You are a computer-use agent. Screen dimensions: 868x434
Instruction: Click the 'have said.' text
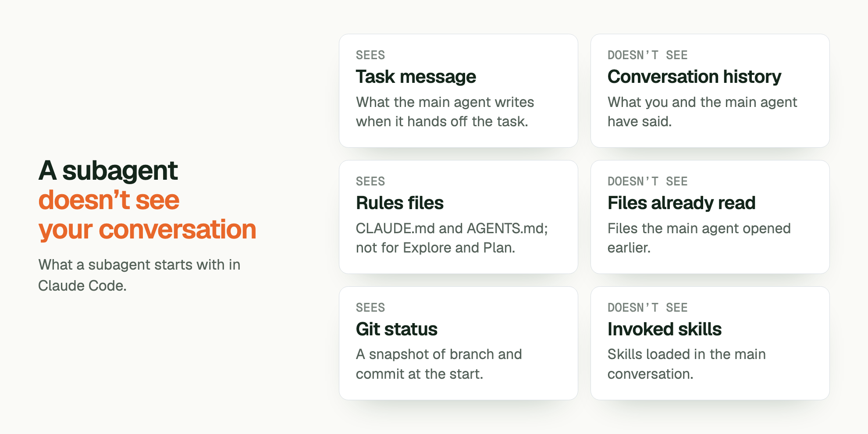(640, 121)
